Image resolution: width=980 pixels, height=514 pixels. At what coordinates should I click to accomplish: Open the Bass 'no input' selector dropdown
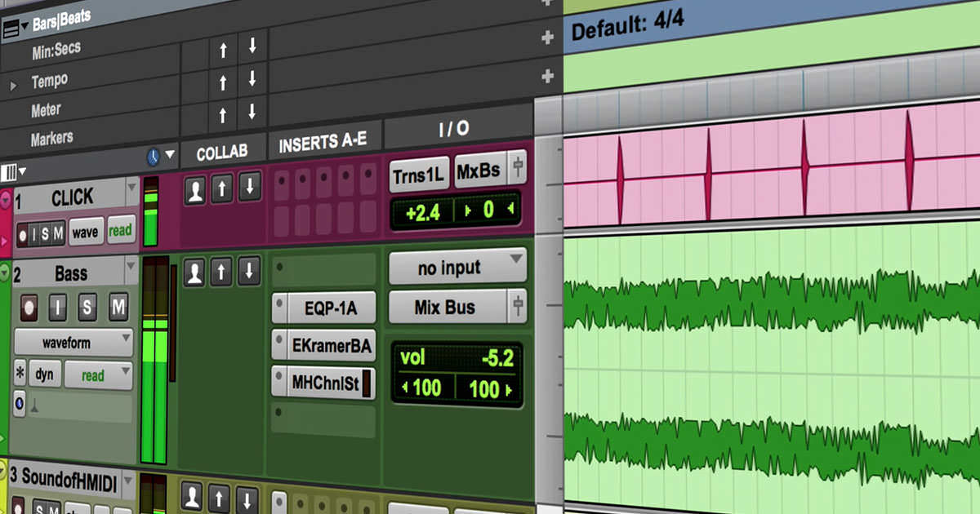coord(457,268)
